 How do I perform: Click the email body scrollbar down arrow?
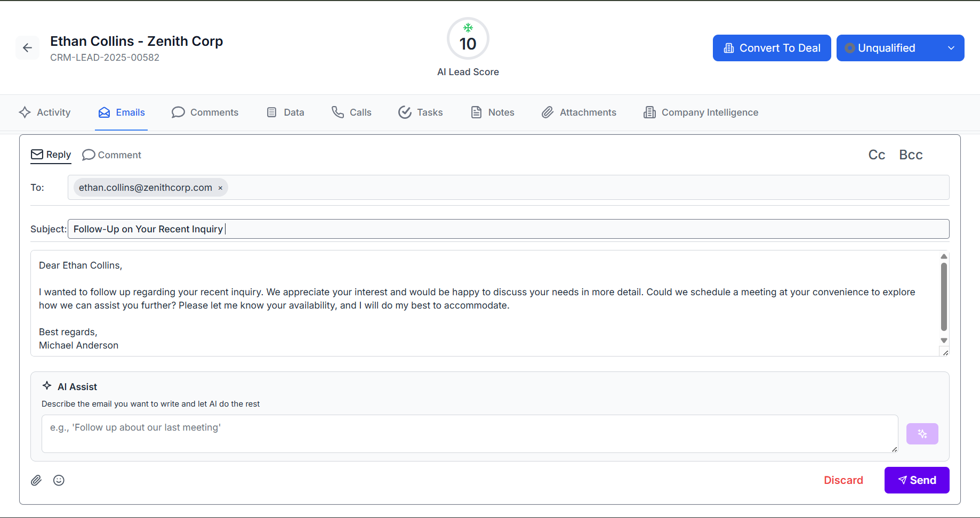pos(944,341)
